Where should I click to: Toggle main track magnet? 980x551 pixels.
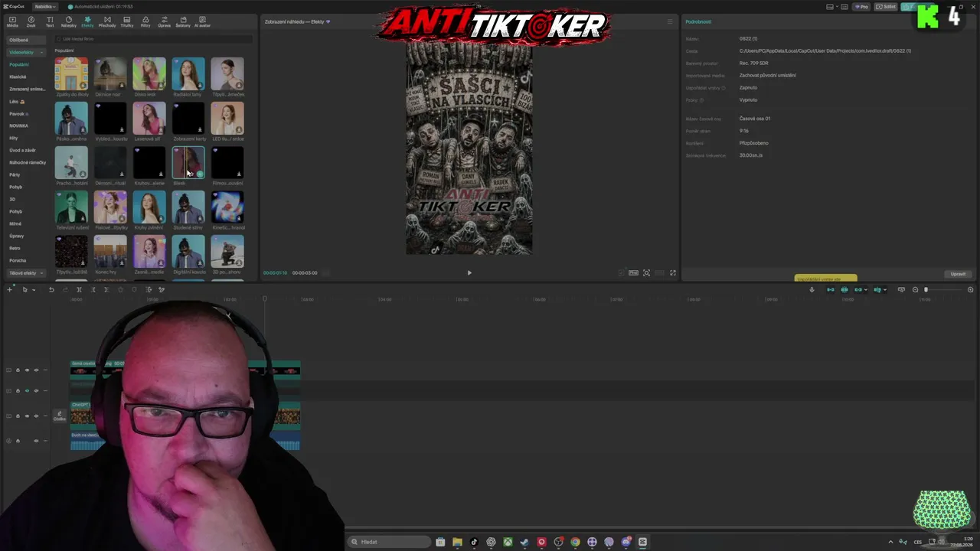click(x=831, y=290)
